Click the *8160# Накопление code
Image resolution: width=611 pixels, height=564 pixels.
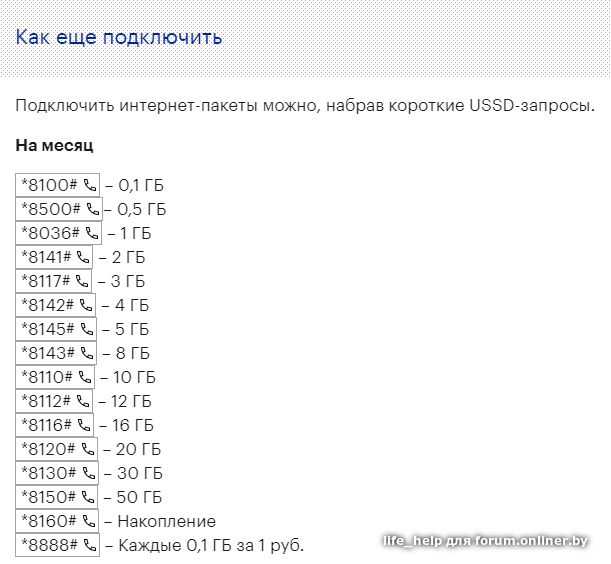pyautogui.click(x=47, y=521)
